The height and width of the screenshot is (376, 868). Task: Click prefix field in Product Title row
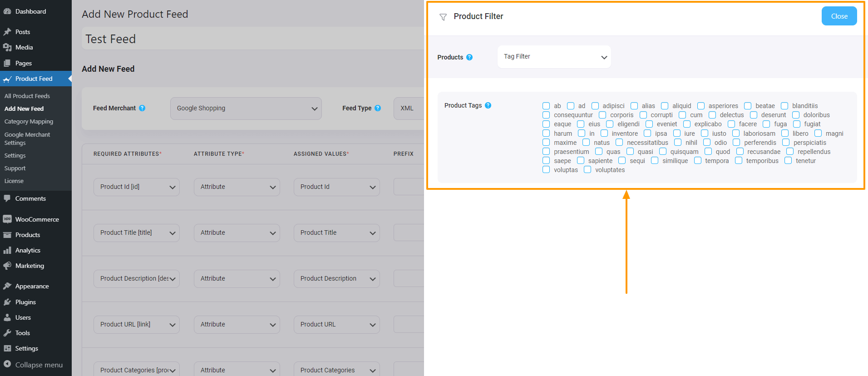tap(409, 233)
